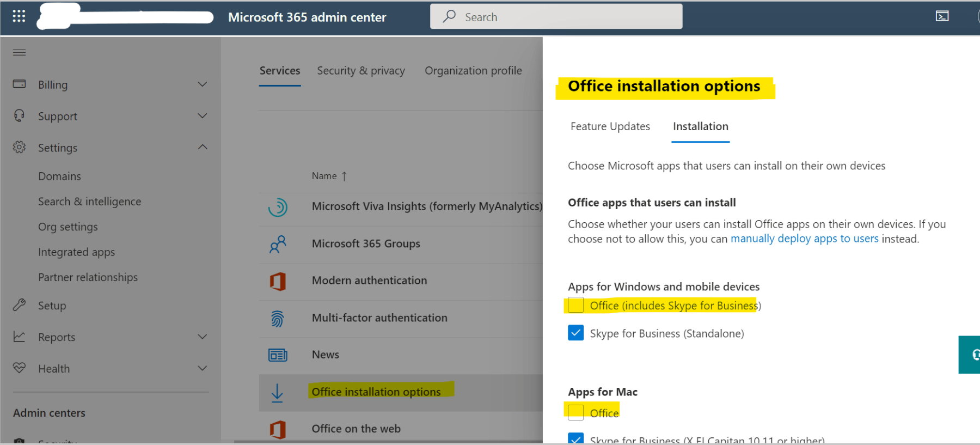
Task: Click the Setup wrench icon
Action: click(x=19, y=305)
